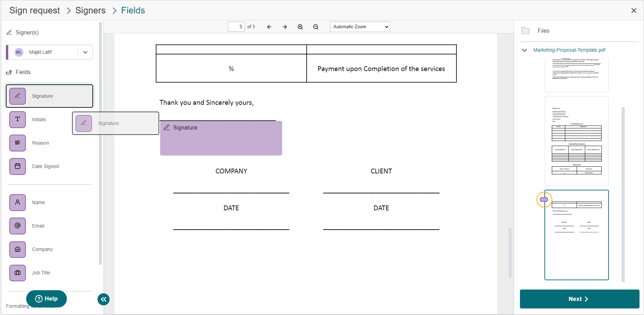Choose the Date Signed calendar icon
The height and width of the screenshot is (315, 644).
click(x=18, y=166)
